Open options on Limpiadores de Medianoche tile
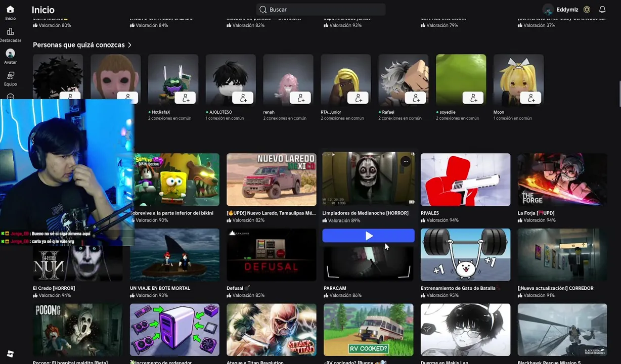This screenshot has width=621, height=364. coord(406,161)
